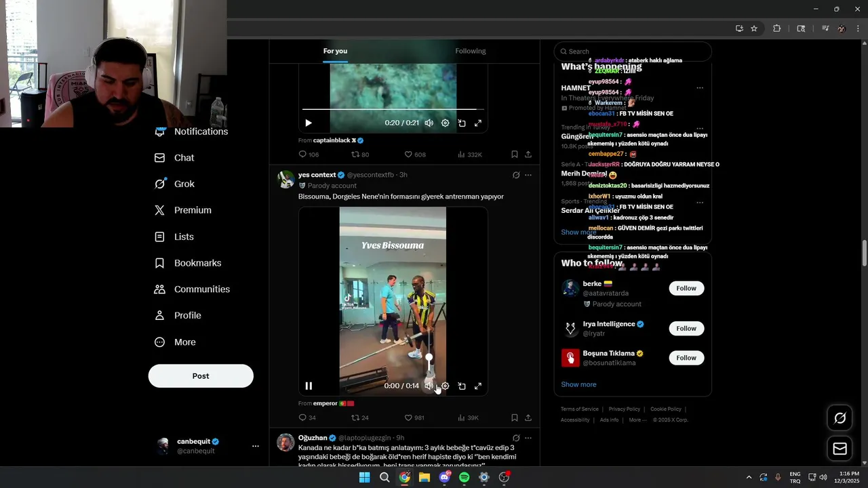868x488 pixels.
Task: Open account options dots next to canbequit
Action: (x=256, y=446)
